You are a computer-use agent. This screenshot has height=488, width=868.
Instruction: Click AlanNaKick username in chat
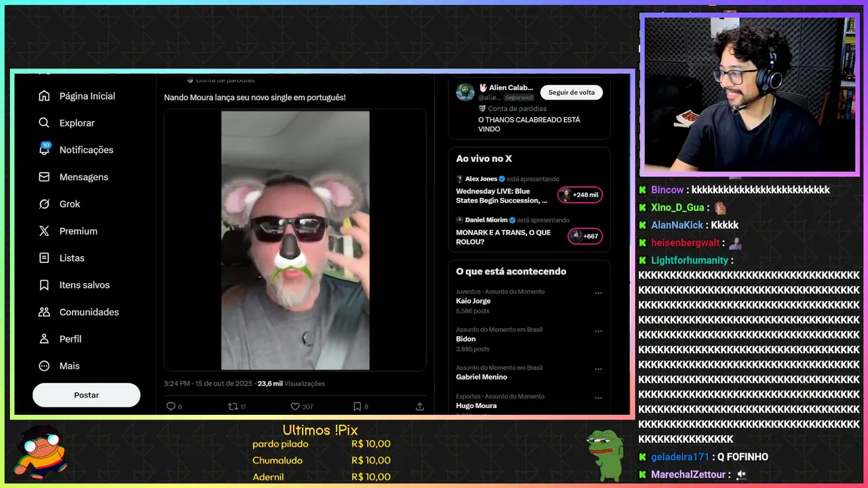tap(677, 225)
